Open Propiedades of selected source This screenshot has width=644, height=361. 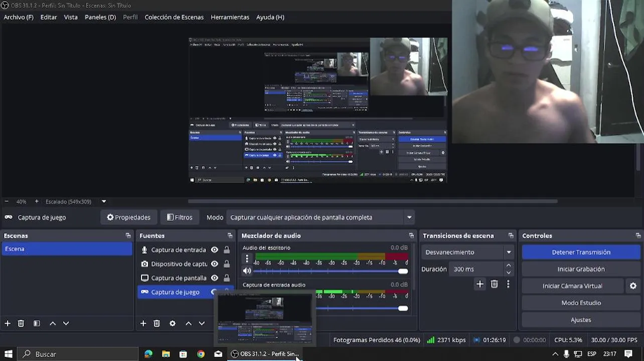[128, 217]
